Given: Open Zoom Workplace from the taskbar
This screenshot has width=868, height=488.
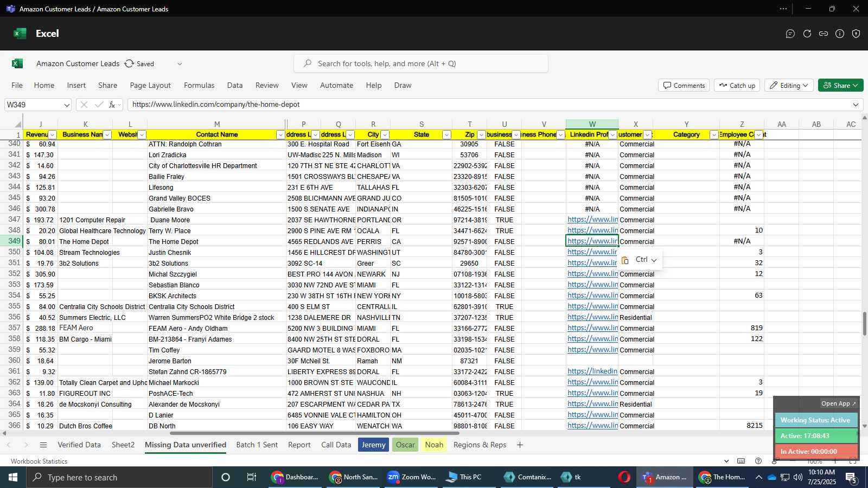Looking at the screenshot, I should (412, 477).
